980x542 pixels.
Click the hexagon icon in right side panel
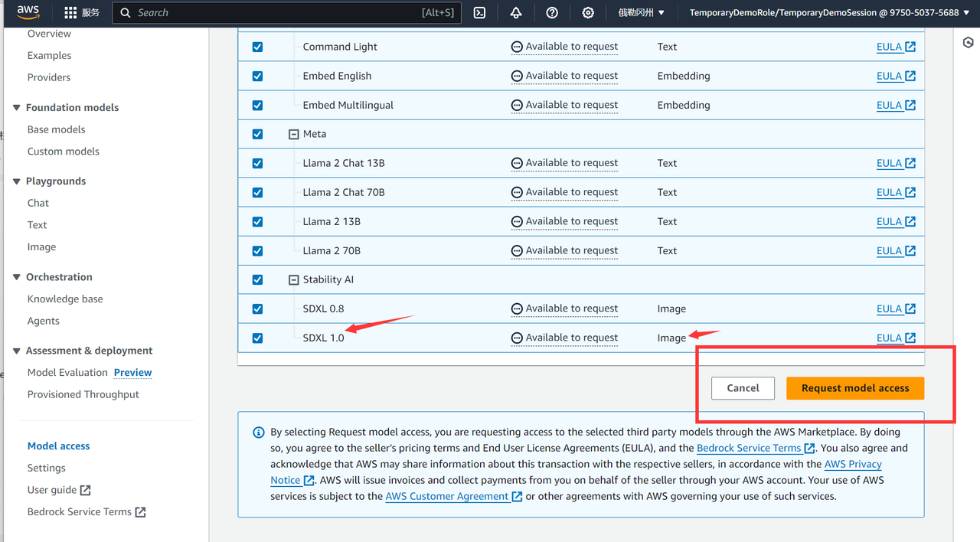pyautogui.click(x=968, y=43)
